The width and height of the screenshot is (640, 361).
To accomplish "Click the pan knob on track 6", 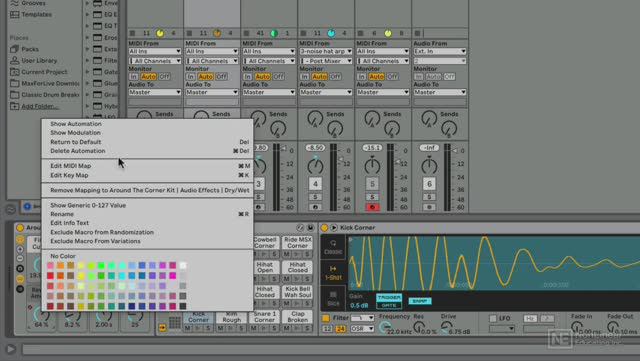I will click(x=429, y=166).
